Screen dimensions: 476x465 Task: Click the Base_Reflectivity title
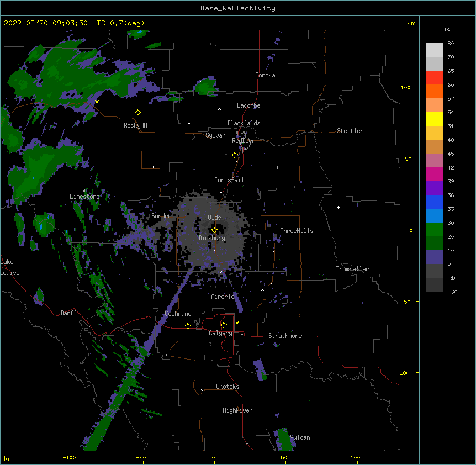click(x=238, y=8)
